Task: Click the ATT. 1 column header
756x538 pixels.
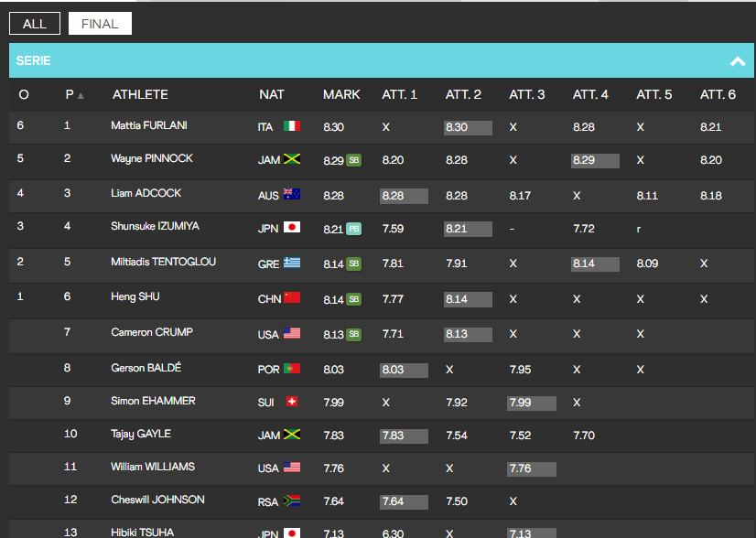Action: [400, 94]
